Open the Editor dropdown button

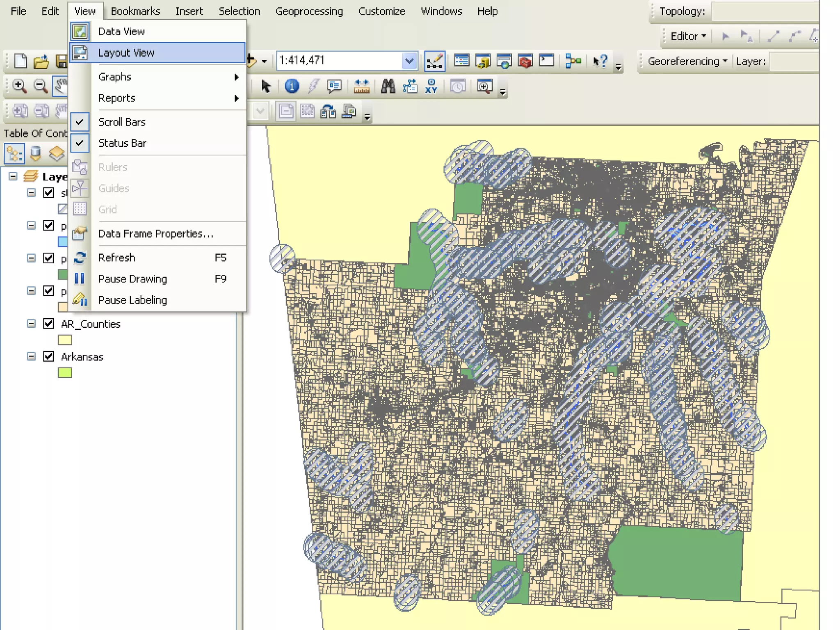click(688, 37)
